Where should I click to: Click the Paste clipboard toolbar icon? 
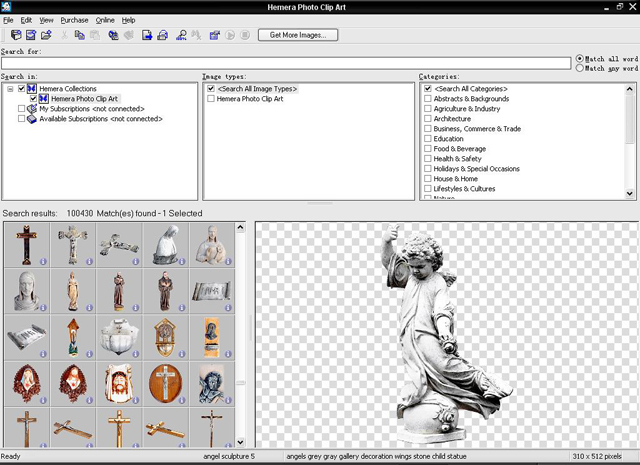(x=95, y=35)
